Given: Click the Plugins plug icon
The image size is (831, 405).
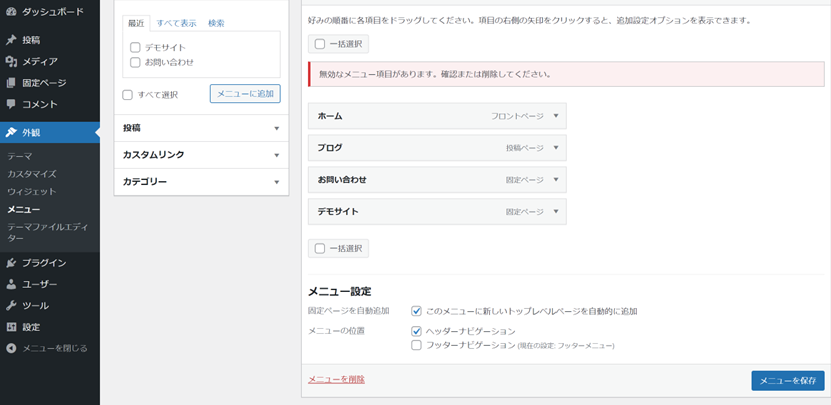Looking at the screenshot, I should pos(11,263).
